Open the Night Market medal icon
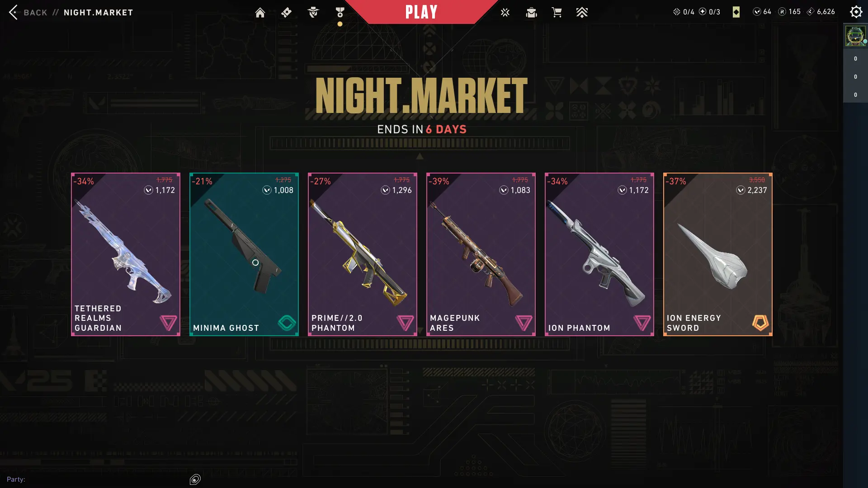The width and height of the screenshot is (868, 488). 340,13
